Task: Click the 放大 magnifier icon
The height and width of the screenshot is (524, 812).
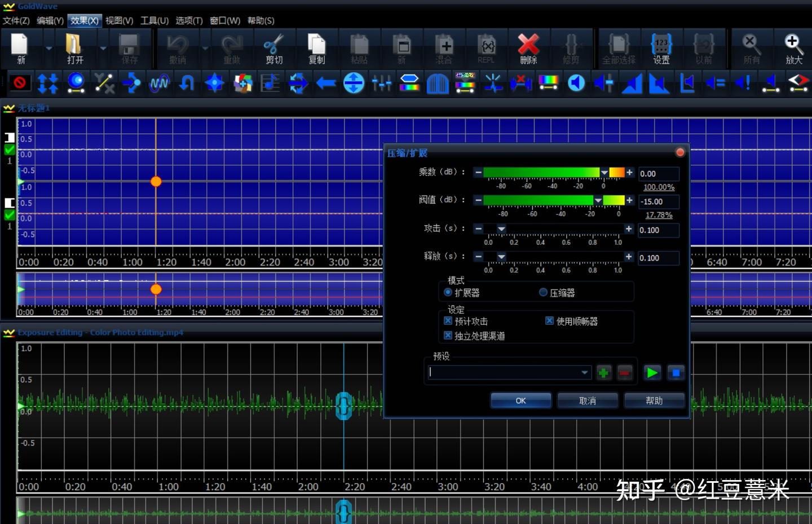Action: 793,48
